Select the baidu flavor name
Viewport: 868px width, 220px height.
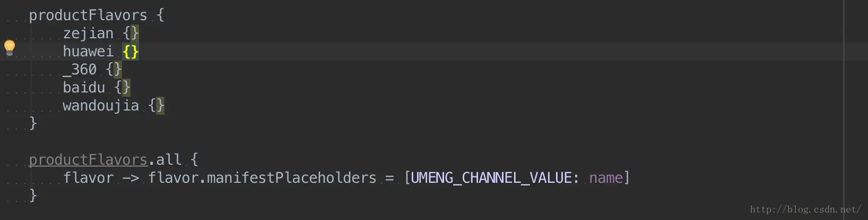click(x=84, y=87)
